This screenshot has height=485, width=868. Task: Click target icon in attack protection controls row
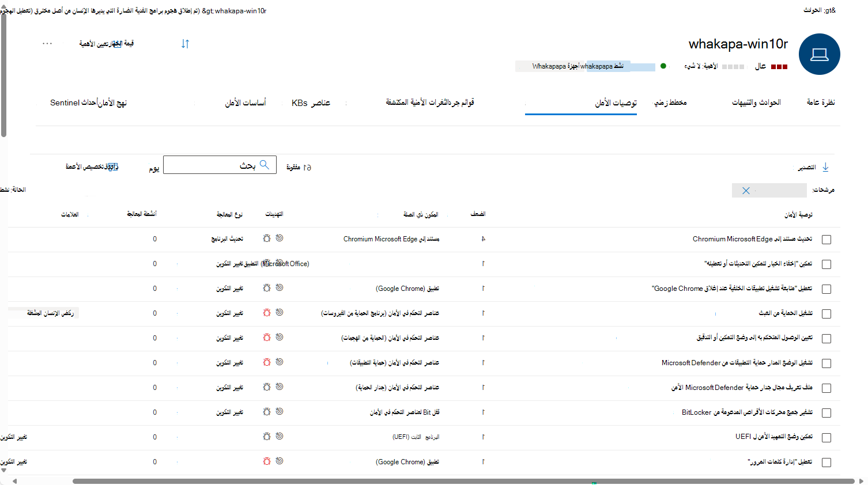(x=280, y=337)
